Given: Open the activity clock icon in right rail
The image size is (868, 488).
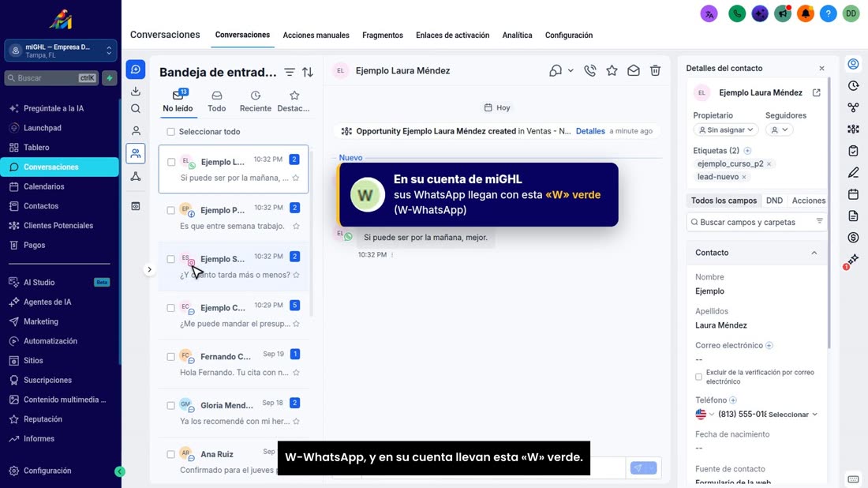Looking at the screenshot, I should tap(853, 86).
